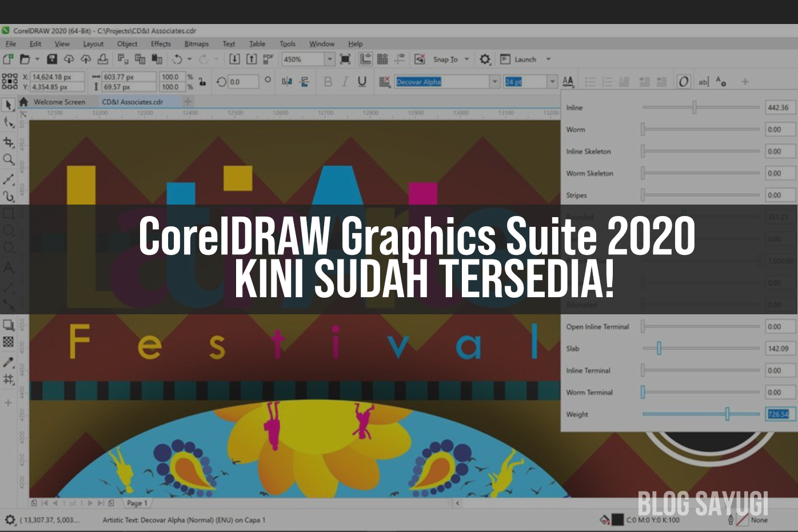Toggle Italic formatting
The image size is (798, 532).
point(345,82)
